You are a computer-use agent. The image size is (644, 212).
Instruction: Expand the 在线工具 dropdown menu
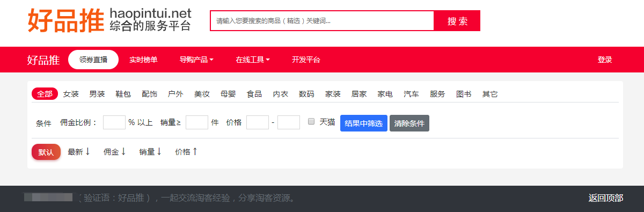(x=253, y=60)
